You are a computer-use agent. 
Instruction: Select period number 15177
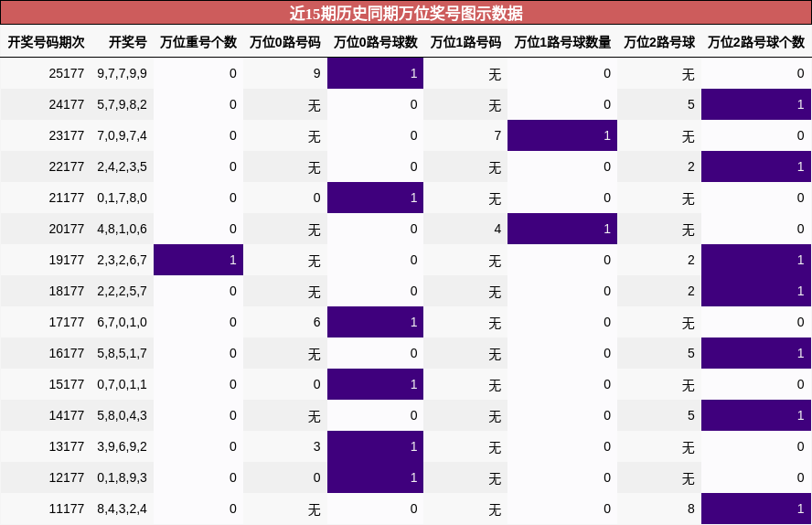coord(66,384)
